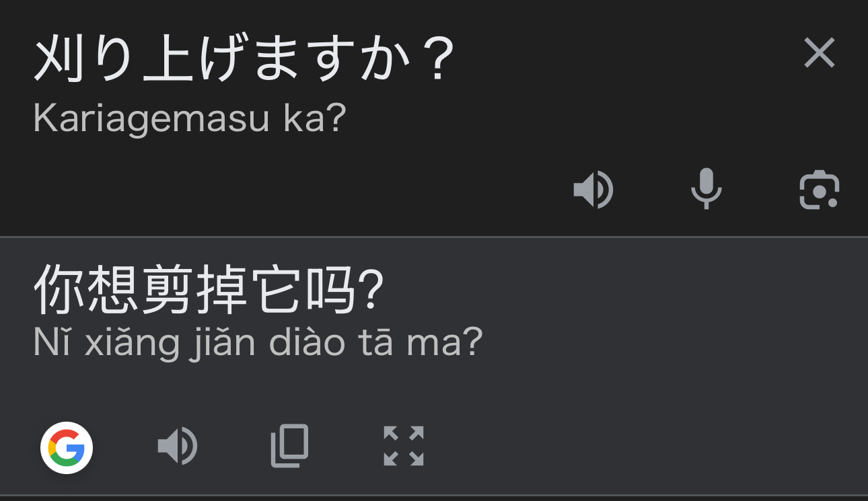Click the translated text 你想剪掉它吗?

pos(209,290)
